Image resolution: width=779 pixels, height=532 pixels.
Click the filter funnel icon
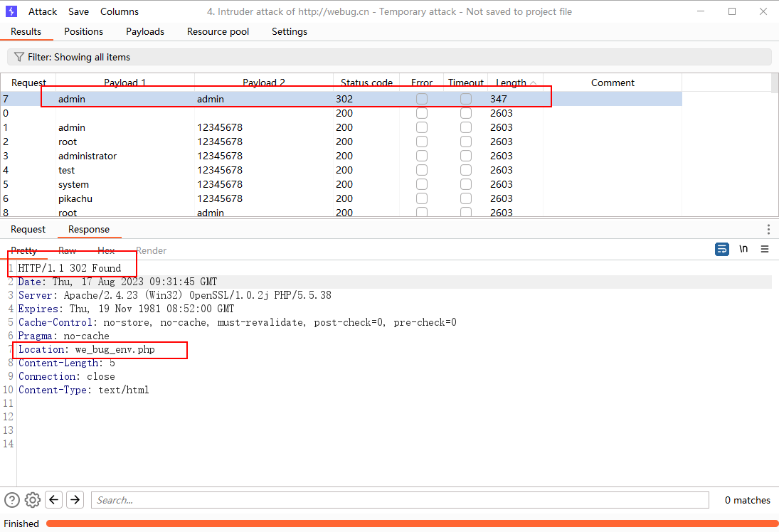point(19,57)
